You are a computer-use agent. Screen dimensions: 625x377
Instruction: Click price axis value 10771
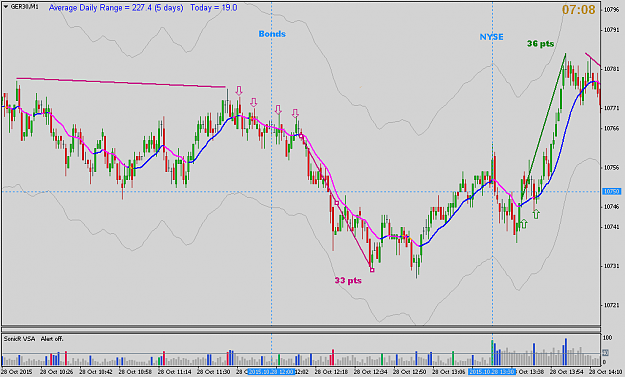[x=611, y=108]
